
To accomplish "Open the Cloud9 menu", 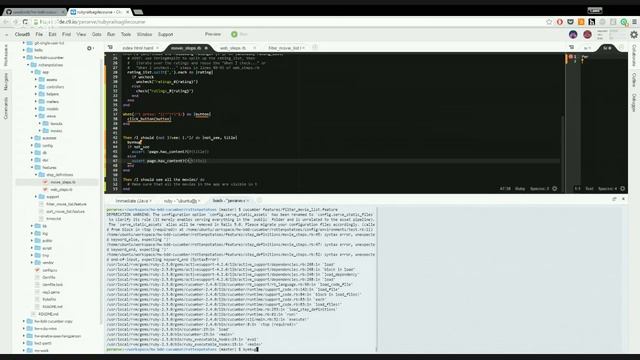I will [x=22, y=34].
